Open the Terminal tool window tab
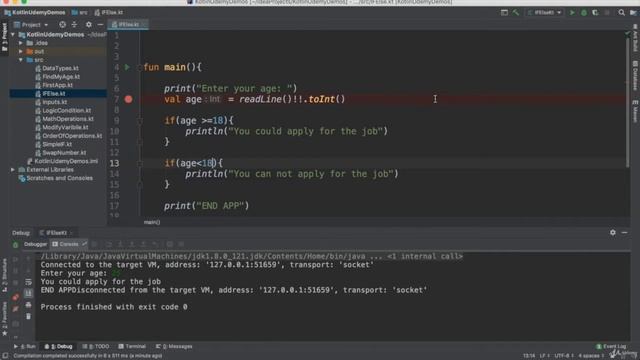Viewport: 640px width, 360px height. (x=132, y=347)
